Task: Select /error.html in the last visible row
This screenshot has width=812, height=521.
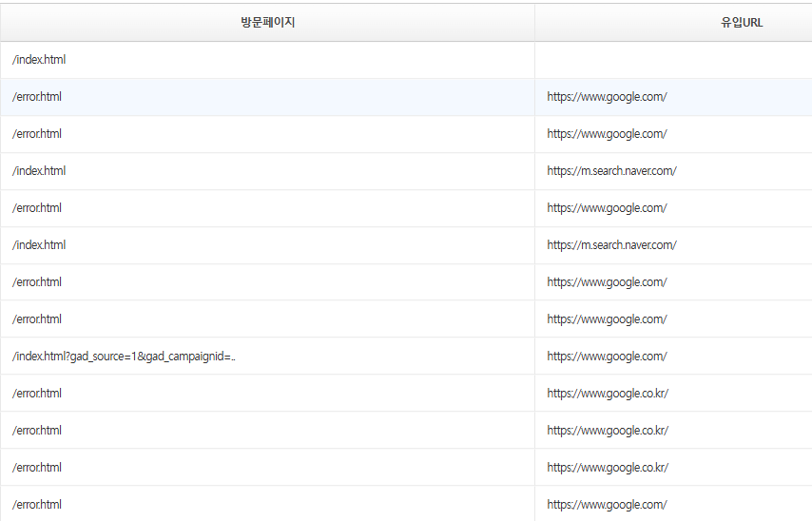Action: (x=37, y=505)
